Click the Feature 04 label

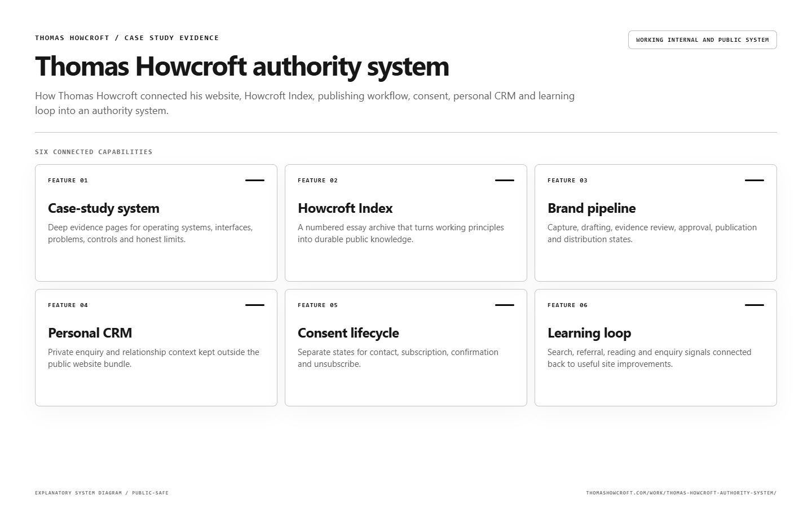tap(68, 305)
